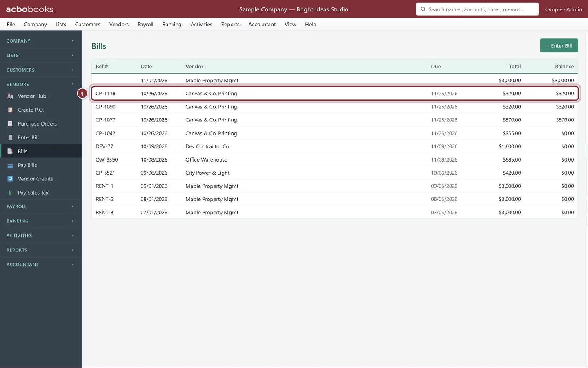Click the + Enter Bill button
Viewport: 588px width, 368px height.
pos(559,46)
